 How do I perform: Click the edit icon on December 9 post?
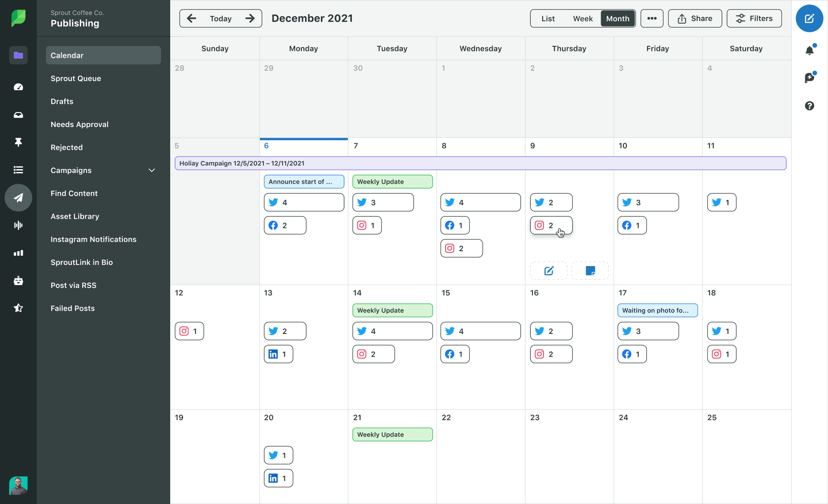(x=548, y=271)
